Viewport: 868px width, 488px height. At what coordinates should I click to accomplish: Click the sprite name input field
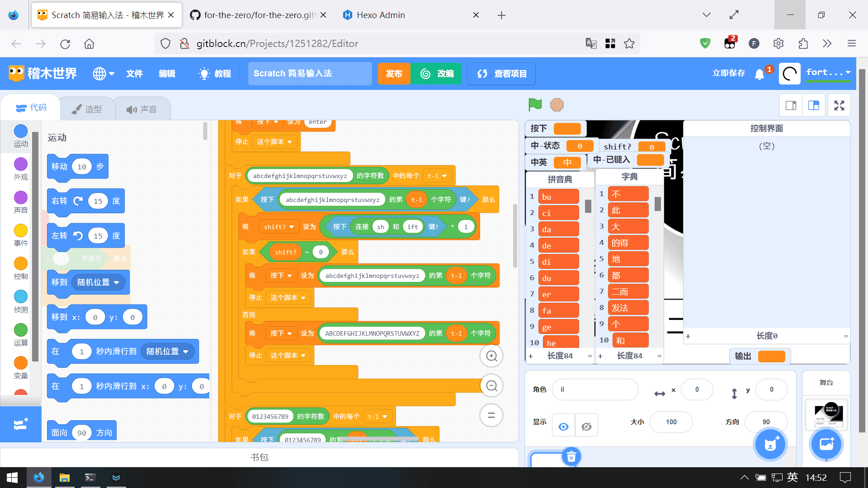point(595,389)
